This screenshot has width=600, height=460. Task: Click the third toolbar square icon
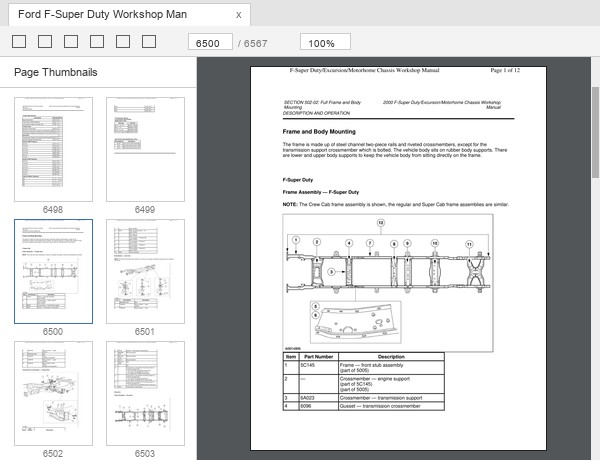(x=71, y=41)
